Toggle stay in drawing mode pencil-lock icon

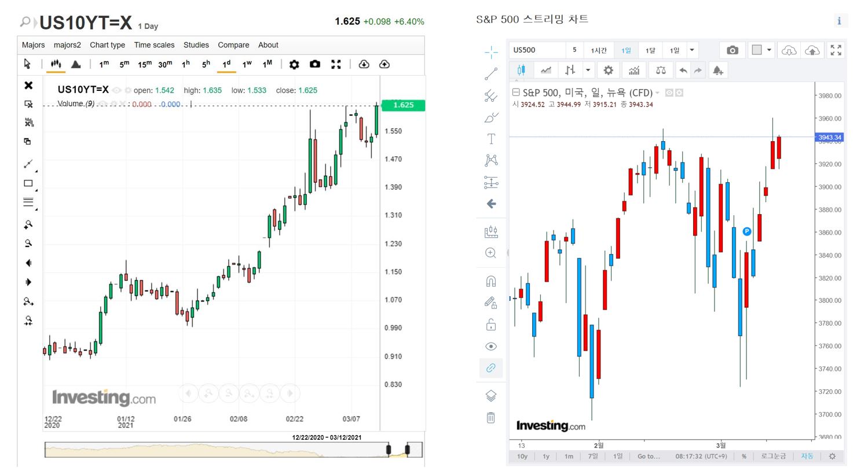pyautogui.click(x=490, y=303)
